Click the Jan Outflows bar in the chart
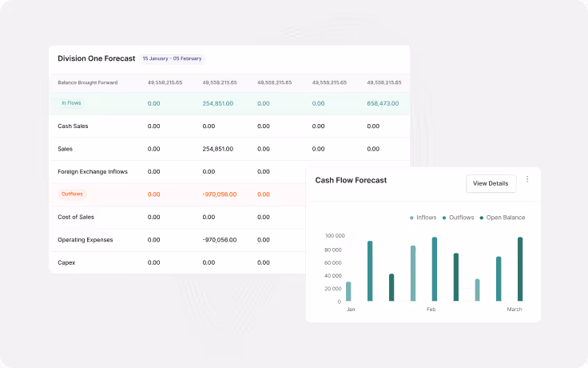This screenshot has width=588, height=368. (370, 271)
